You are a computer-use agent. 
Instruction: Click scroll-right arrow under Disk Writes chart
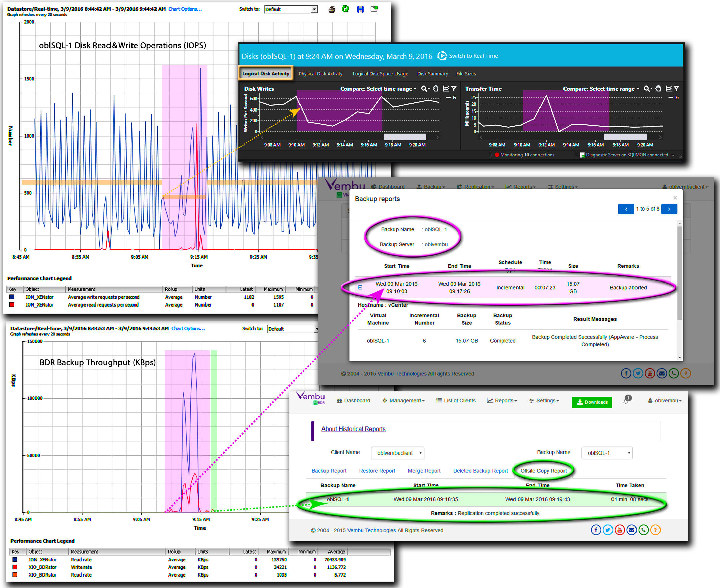click(x=438, y=137)
